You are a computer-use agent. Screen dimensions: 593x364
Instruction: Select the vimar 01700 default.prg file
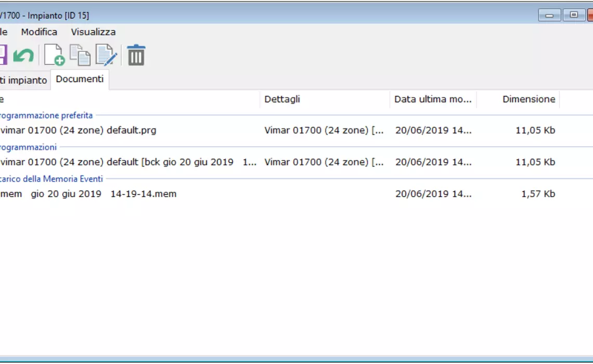pos(78,130)
